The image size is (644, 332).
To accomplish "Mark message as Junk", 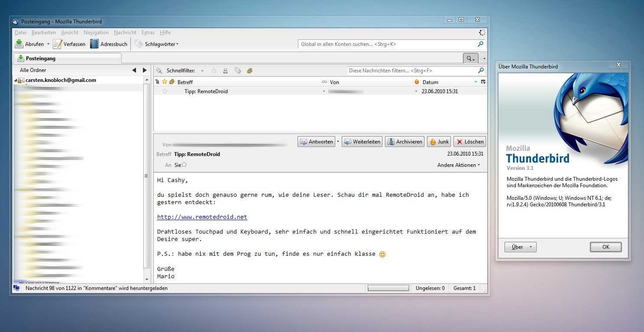I will coord(439,142).
